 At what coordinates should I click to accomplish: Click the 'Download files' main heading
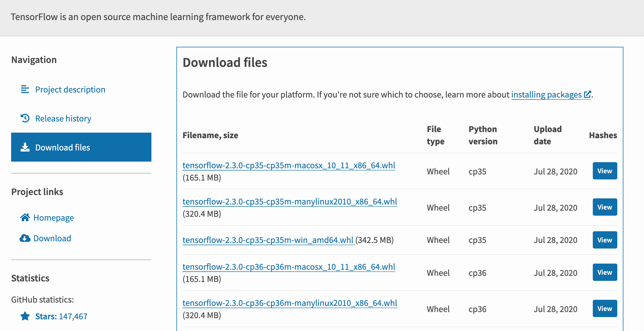click(x=225, y=62)
